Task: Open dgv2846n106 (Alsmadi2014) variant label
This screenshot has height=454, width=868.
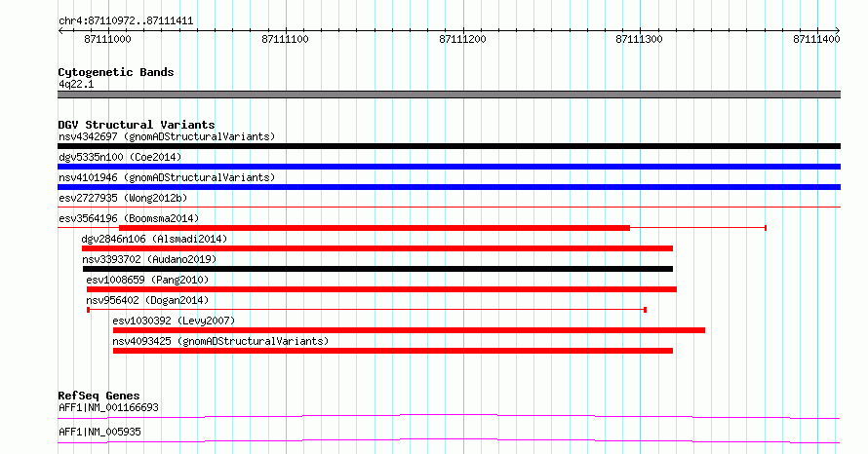Action: 154,239
